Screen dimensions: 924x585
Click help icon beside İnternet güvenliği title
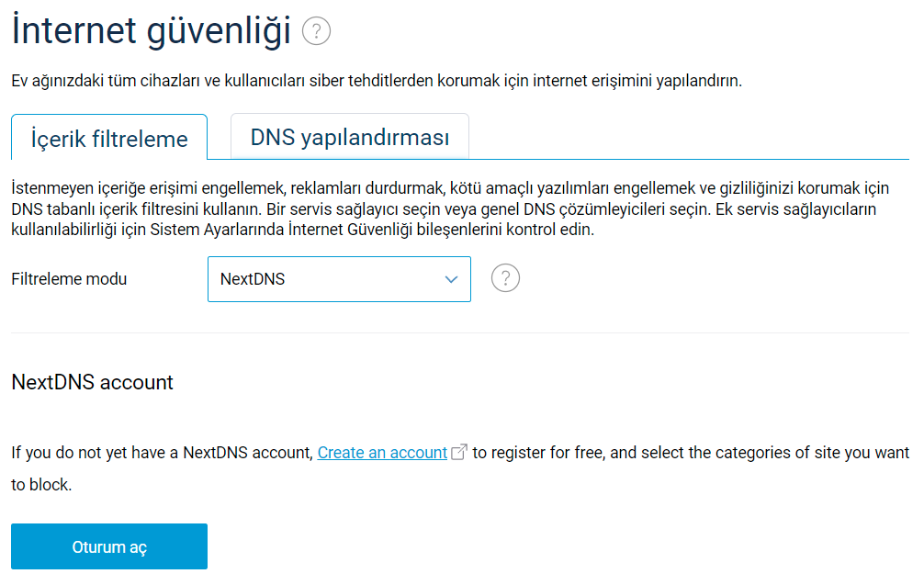coord(316,32)
